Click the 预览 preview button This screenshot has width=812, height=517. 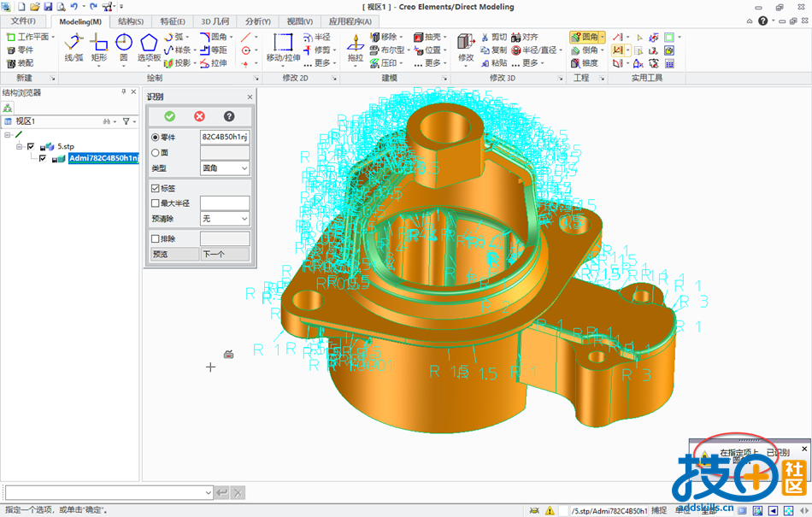174,254
